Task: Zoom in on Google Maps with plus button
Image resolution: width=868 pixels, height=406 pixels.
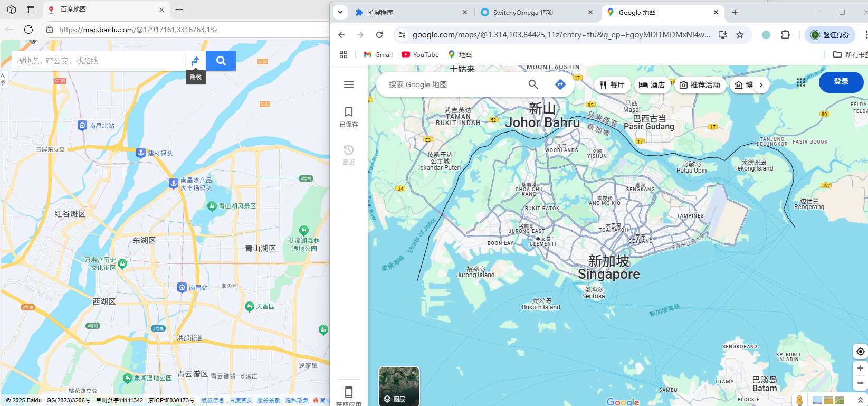Action: 860,369
